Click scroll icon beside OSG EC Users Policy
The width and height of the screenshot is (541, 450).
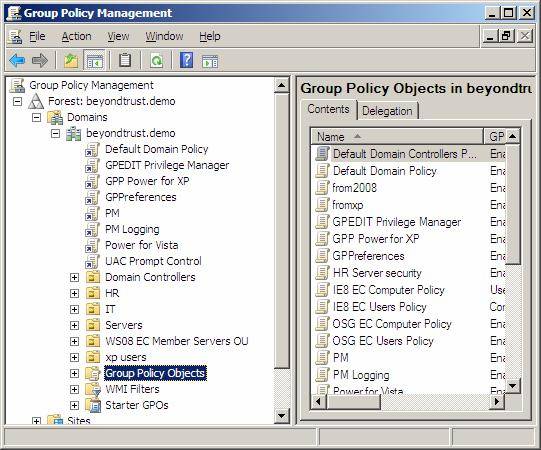click(322, 341)
